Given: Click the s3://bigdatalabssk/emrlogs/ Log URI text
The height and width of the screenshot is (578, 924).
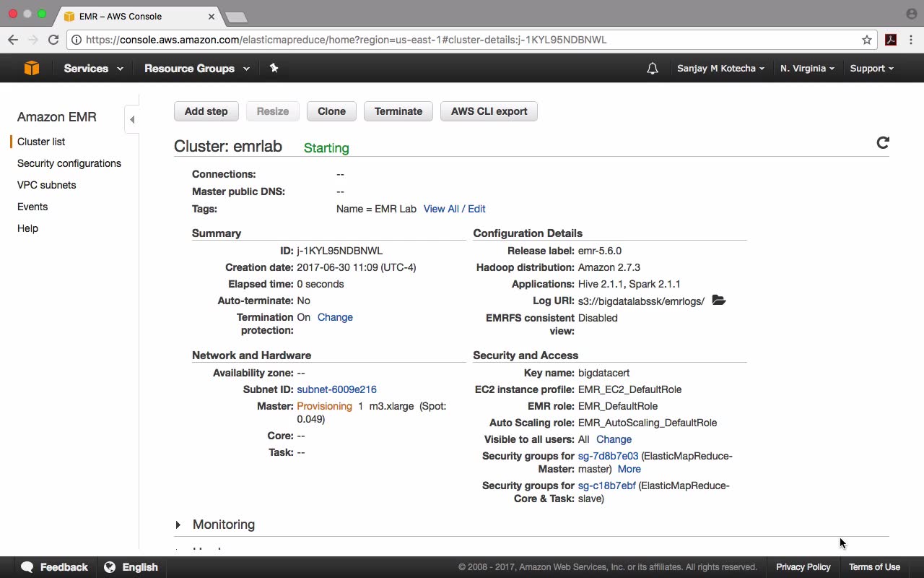Looking at the screenshot, I should 641,301.
